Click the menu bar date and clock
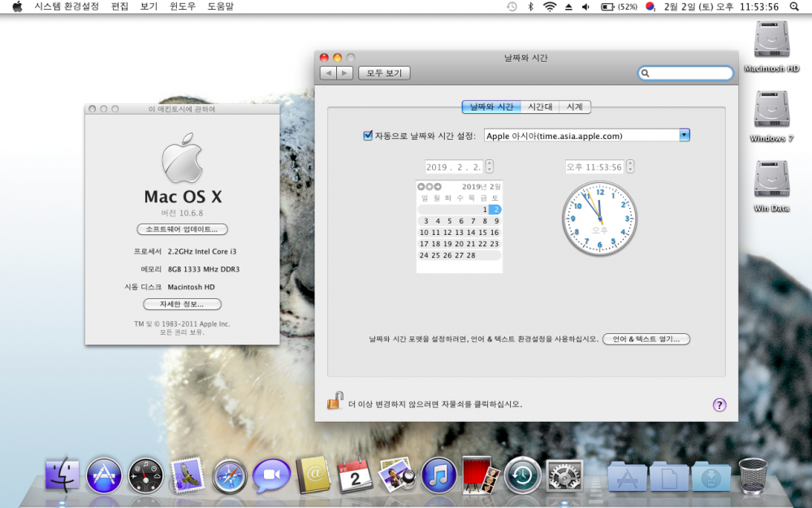The height and width of the screenshot is (508, 812). pyautogui.click(x=721, y=7)
